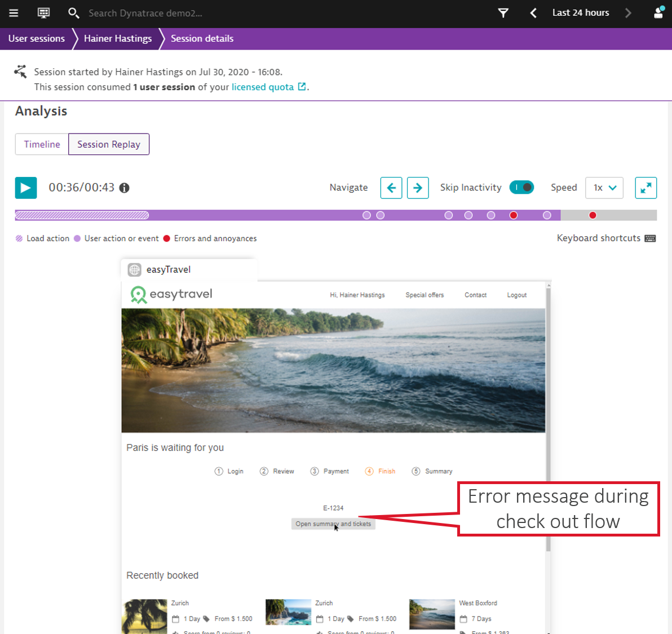Go to User sessions breadcrumb

[37, 38]
